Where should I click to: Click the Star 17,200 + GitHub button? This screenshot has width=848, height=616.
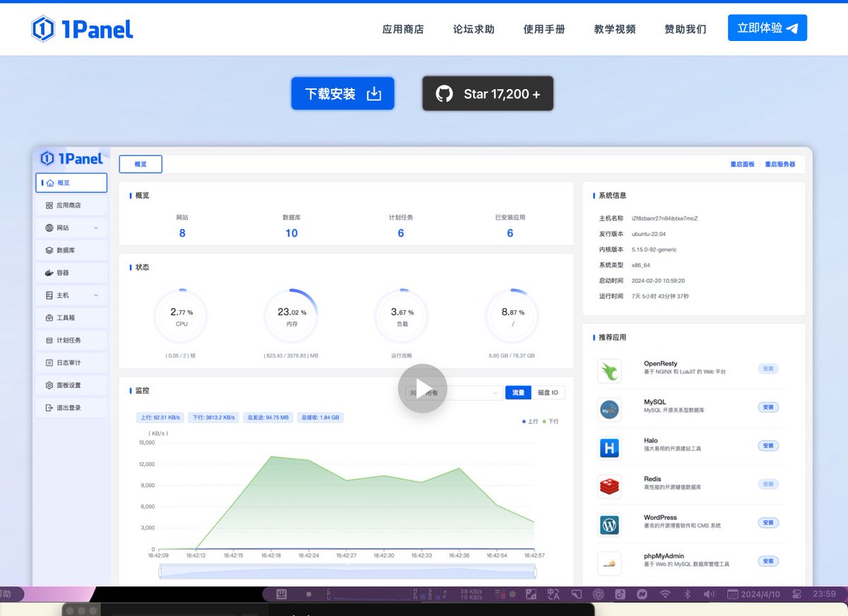488,93
